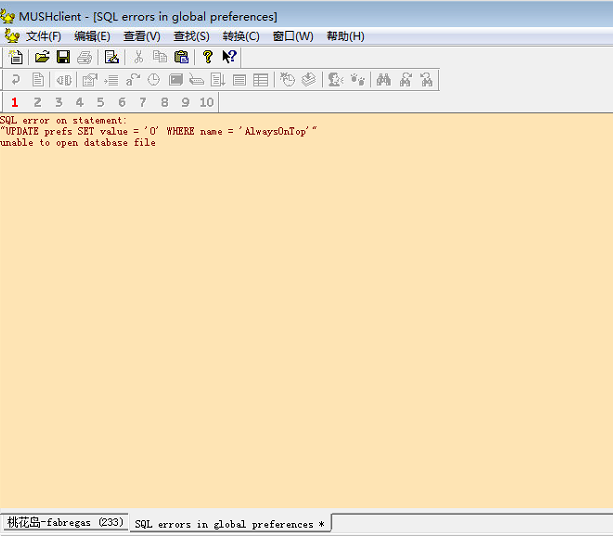Click the table grid icon
The height and width of the screenshot is (536, 613).
(260, 80)
